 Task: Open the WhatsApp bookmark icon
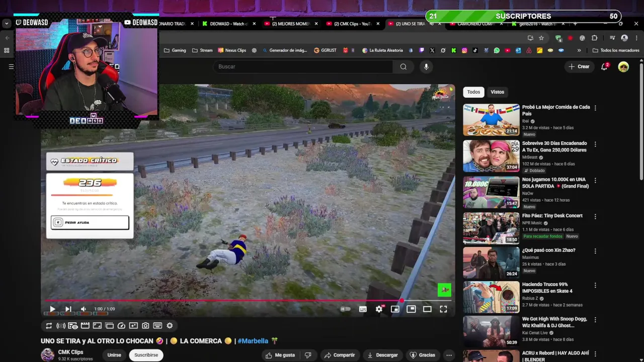point(497,50)
